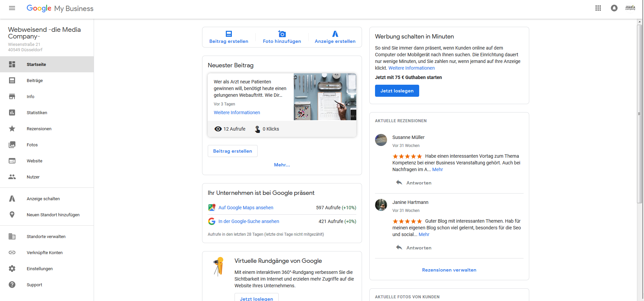
Task: Click the eye icon next to 12 Aufrufe
Action: click(218, 129)
